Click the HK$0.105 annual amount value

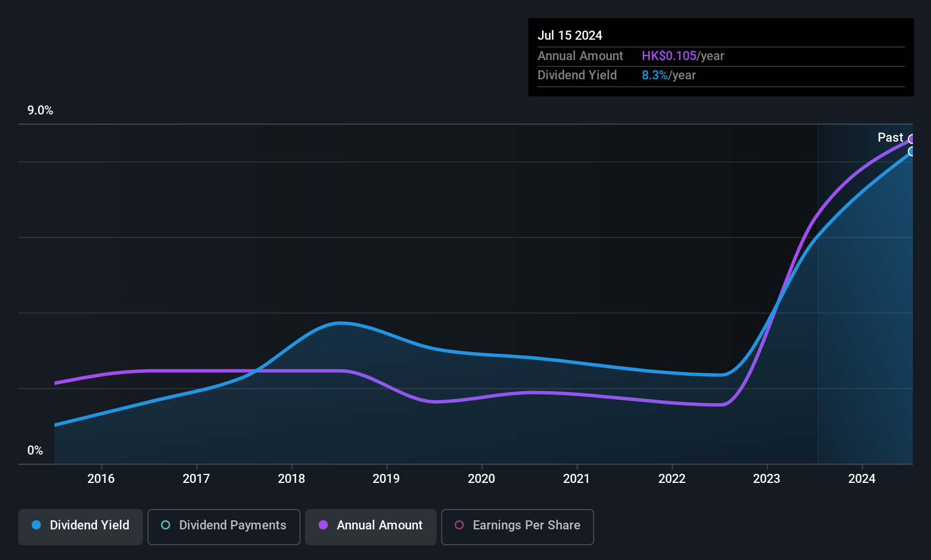point(669,56)
